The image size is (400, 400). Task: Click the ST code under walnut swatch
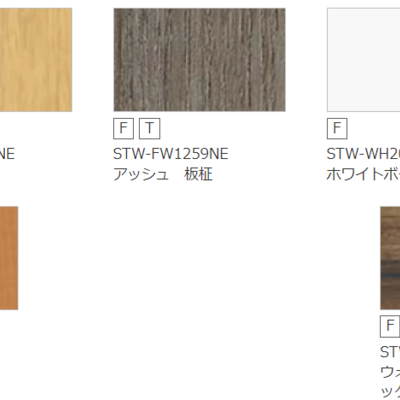click(x=390, y=352)
